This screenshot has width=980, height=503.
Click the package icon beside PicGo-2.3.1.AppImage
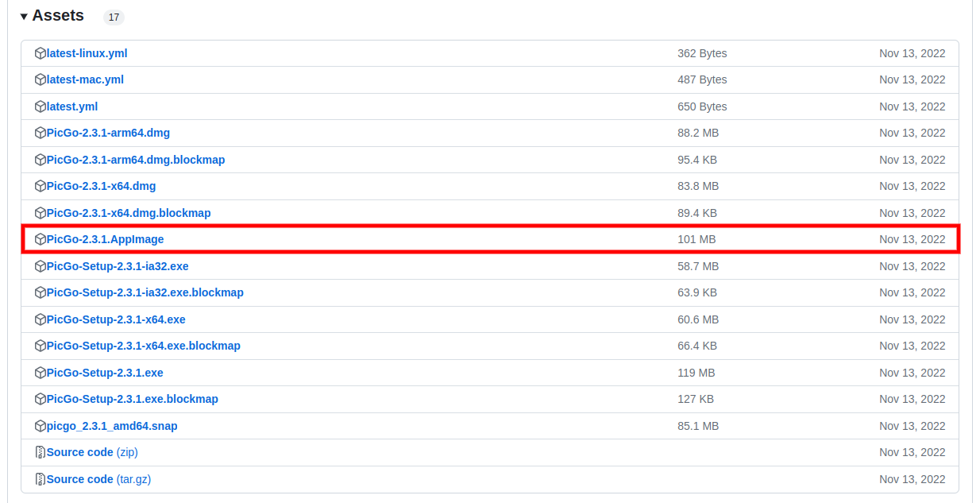tap(41, 239)
